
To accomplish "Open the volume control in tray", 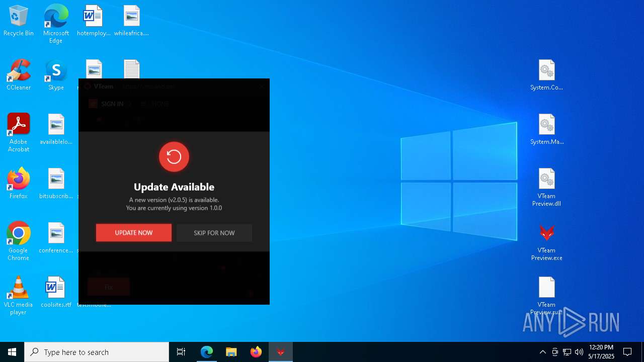I will coord(579,352).
